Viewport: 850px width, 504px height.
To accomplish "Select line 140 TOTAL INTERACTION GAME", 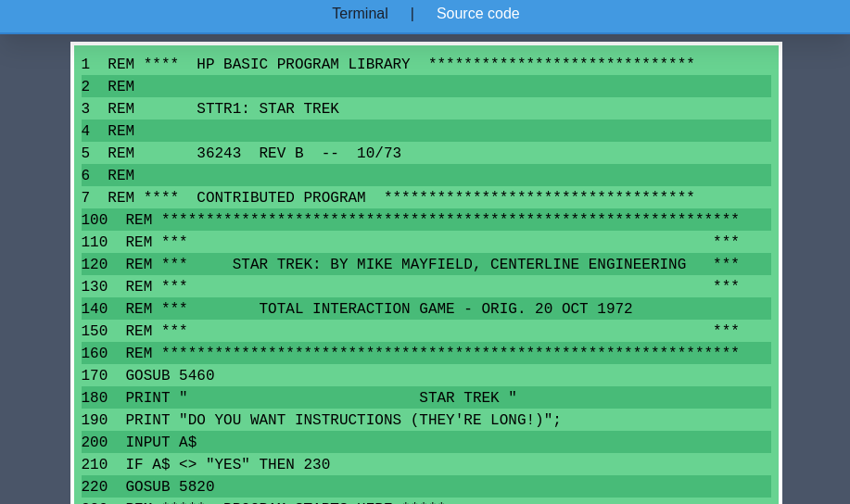I will click(426, 309).
